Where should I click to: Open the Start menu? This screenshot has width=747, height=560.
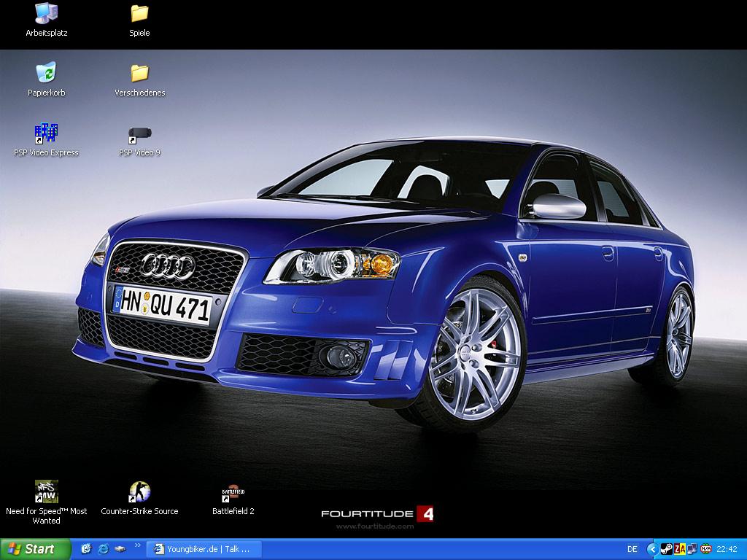tap(35, 549)
